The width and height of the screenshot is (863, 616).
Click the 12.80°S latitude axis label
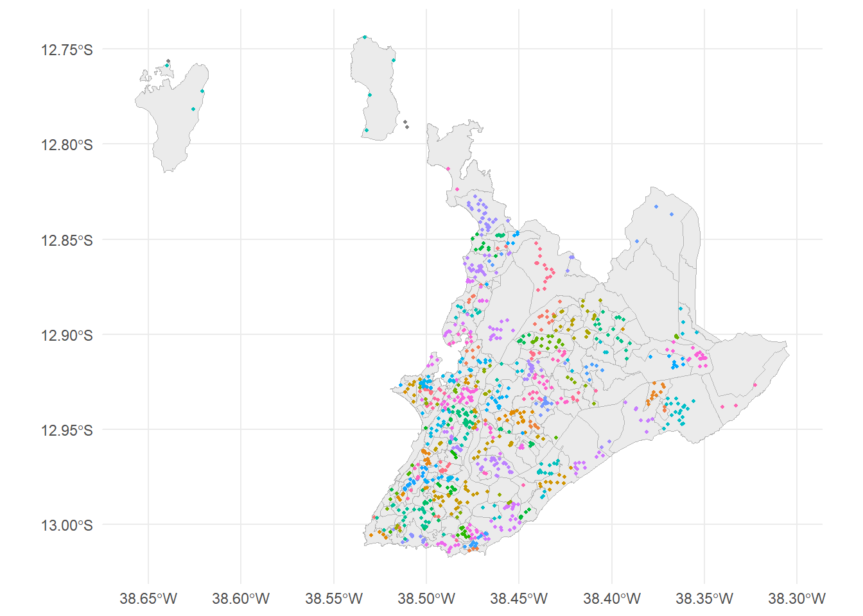pos(67,145)
